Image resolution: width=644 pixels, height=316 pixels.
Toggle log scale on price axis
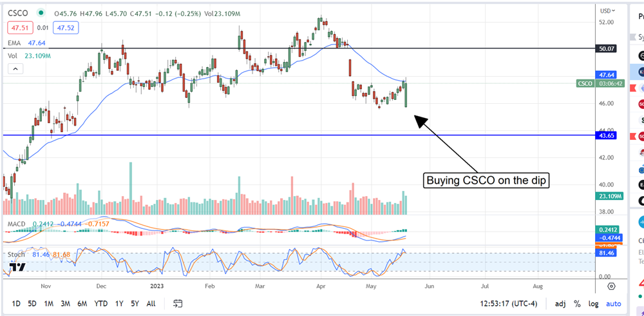[x=593, y=303]
